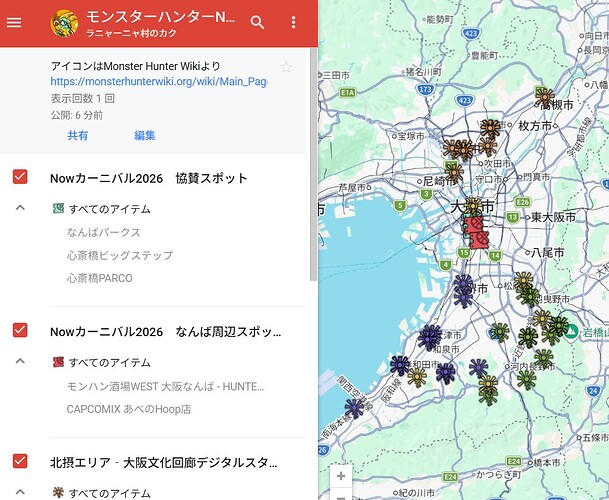Select the purple marker at 泉大津
The width and height of the screenshot is (609, 500).
point(429,336)
